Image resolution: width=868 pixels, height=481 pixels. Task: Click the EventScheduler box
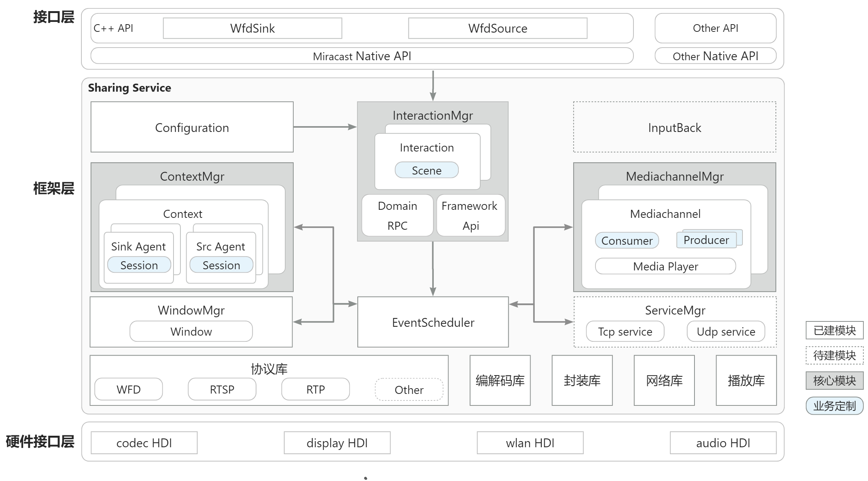coord(433,322)
